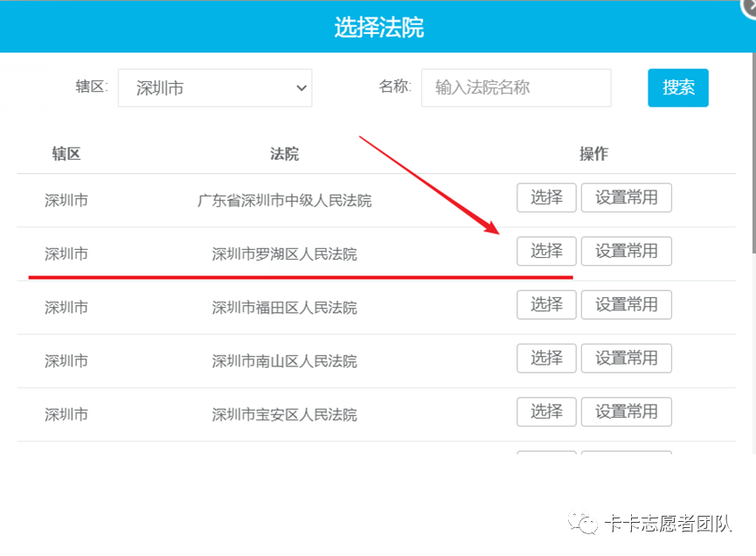756x556 pixels.
Task: Click 选择 for 深圳市宝安区人民法院
Action: (x=546, y=412)
